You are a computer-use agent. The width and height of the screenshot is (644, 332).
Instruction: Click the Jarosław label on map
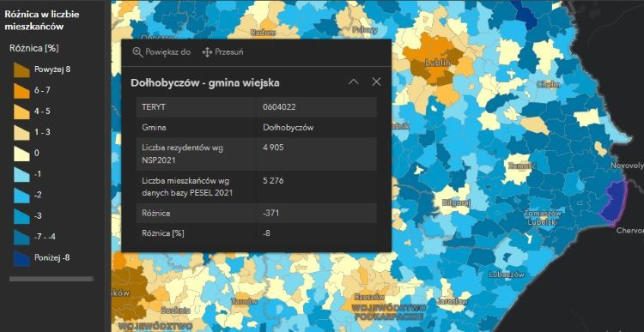click(x=453, y=301)
